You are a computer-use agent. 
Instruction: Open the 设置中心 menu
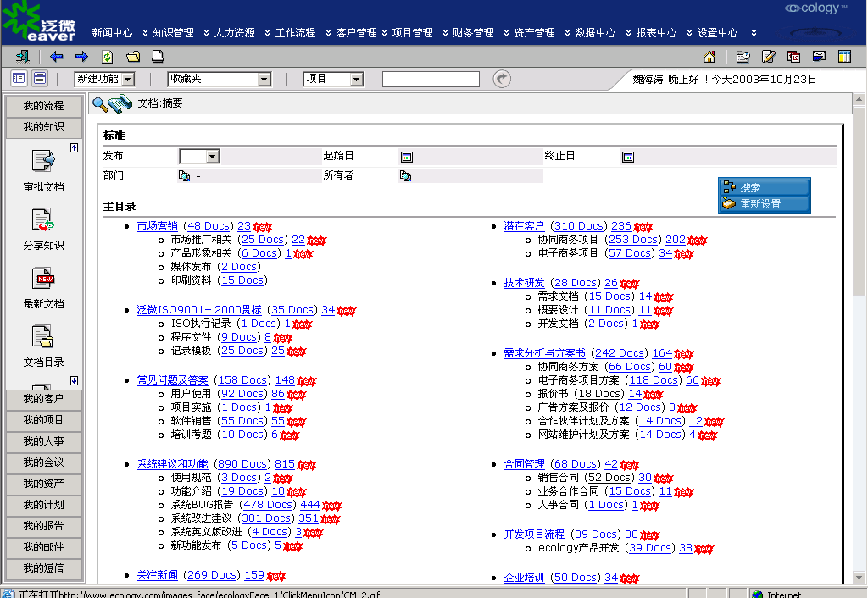[717, 33]
